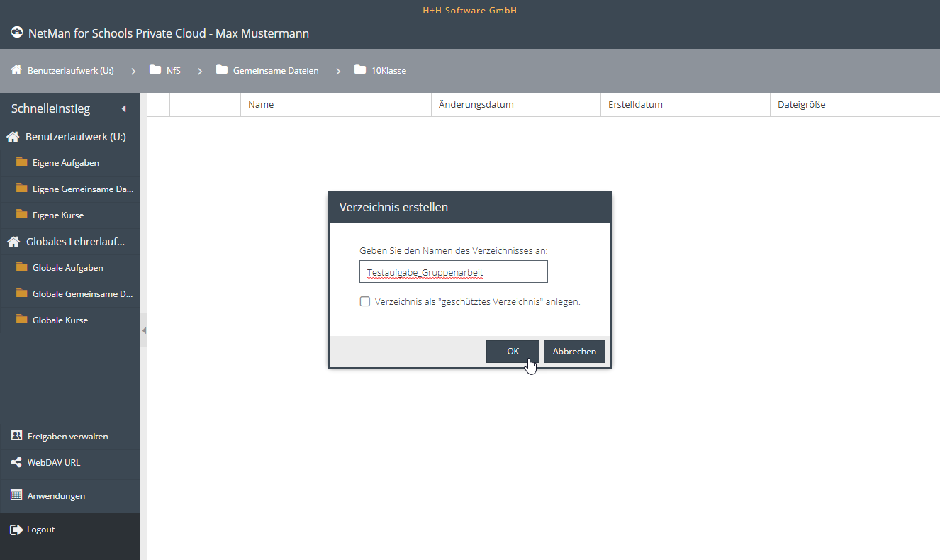
Task: Click folder icon next to Eigene Aufgaben
Action: pyautogui.click(x=22, y=162)
